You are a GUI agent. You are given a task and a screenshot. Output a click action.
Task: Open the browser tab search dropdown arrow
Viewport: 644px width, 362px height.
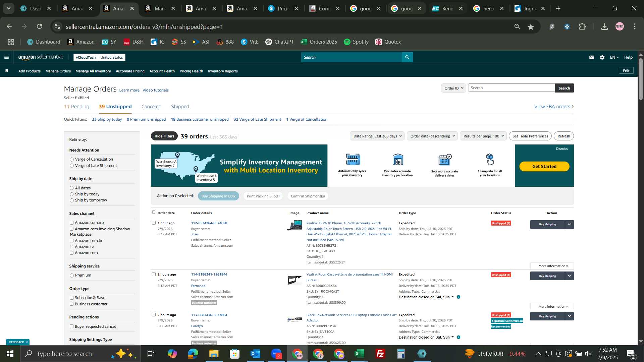pyautogui.click(x=8, y=9)
